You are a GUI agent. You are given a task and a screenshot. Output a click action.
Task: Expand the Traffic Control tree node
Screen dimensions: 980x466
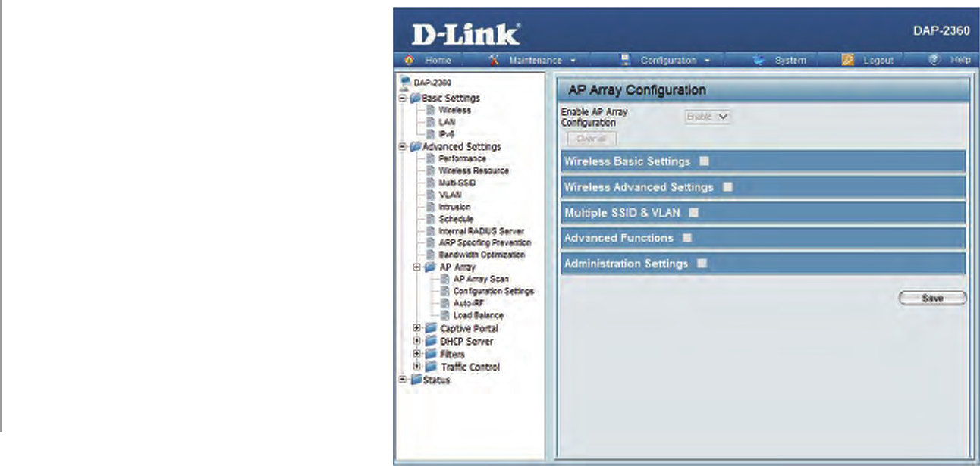417,367
